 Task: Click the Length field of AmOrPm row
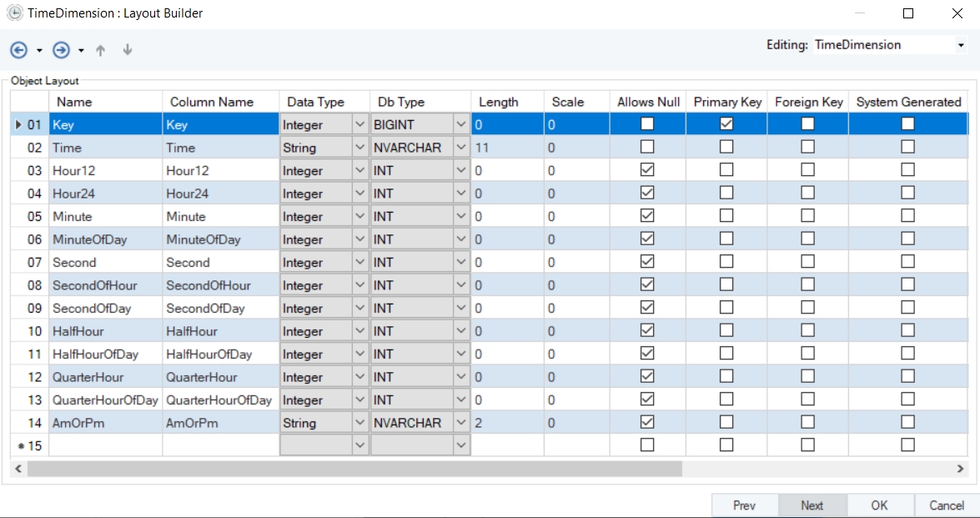[x=507, y=423]
